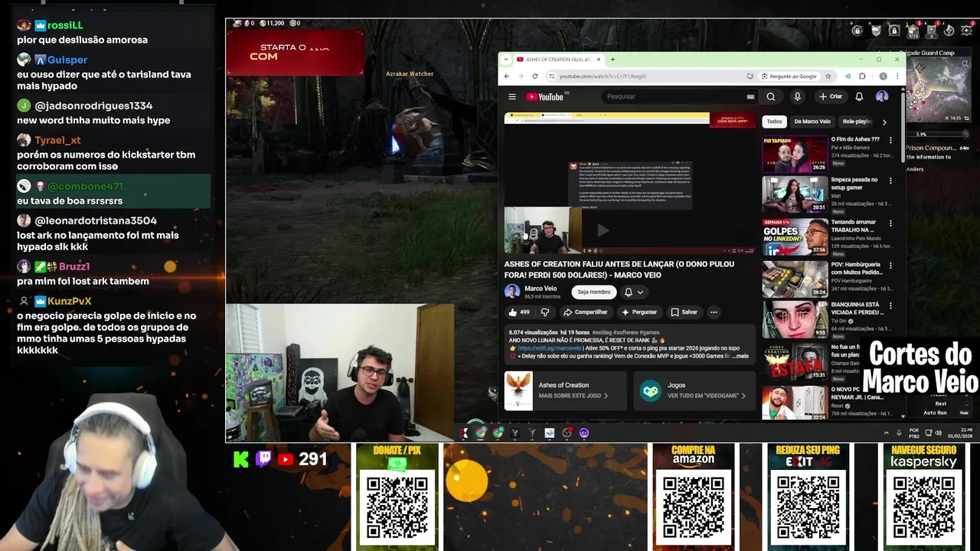Open the ESTAFA Ashes of Creation thumbnail
980x551 pixels.
[x=795, y=361]
